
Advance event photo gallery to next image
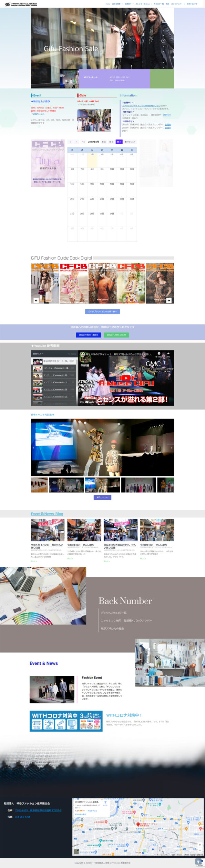(x=171, y=447)
